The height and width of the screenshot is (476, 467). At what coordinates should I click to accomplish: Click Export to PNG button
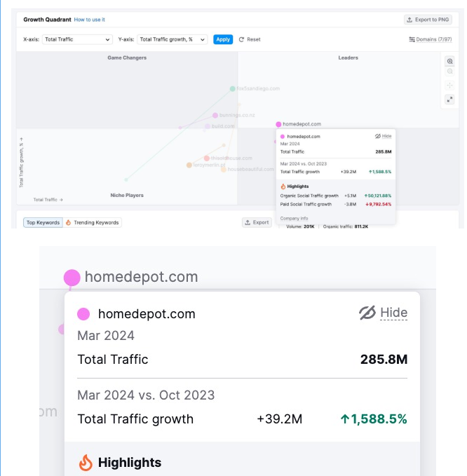point(428,20)
